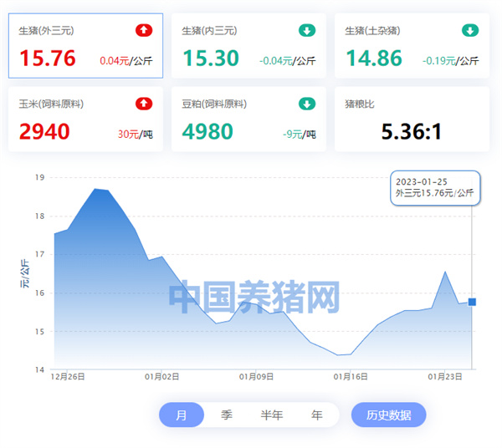Open the 玉米(饲料原料) price card
Viewport: 502px width, 448px height.
click(x=85, y=120)
